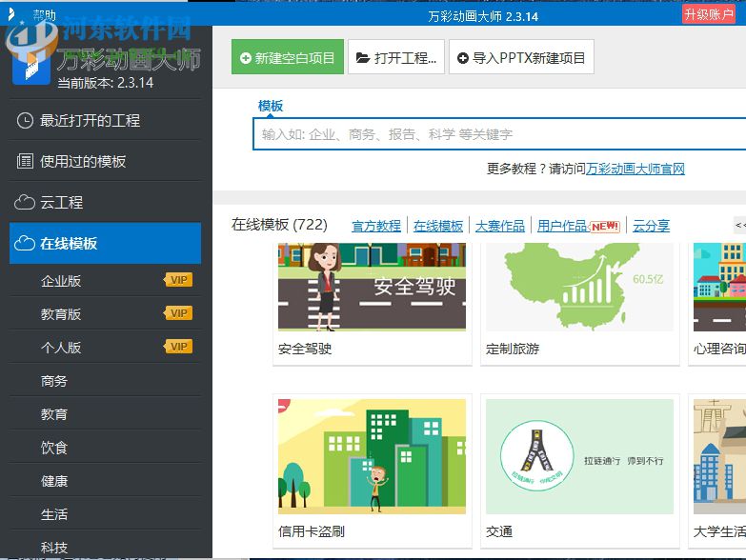This screenshot has width=746, height=560.
Task: Open the 大学生活 template thumbnail
Action: 720,456
